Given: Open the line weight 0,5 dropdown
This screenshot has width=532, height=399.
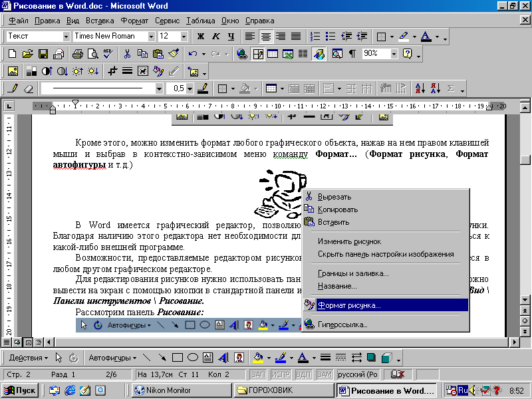Looking at the screenshot, I should 190,89.
